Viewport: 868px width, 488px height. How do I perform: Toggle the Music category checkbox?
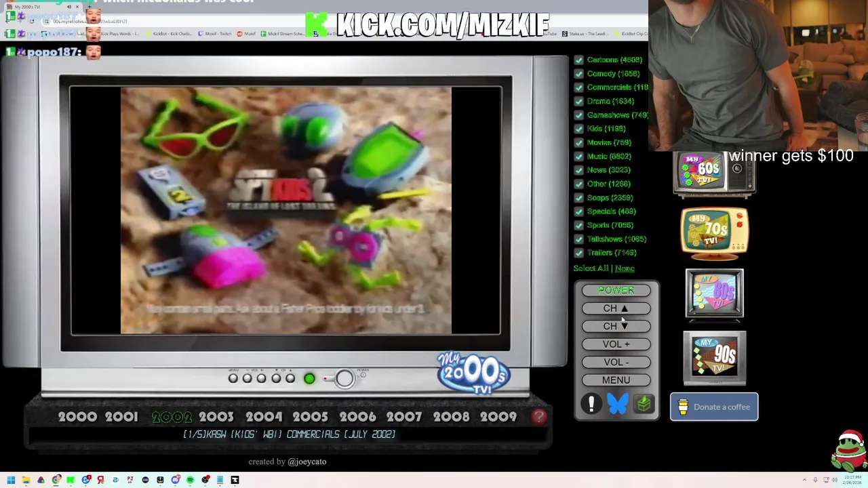tap(578, 156)
